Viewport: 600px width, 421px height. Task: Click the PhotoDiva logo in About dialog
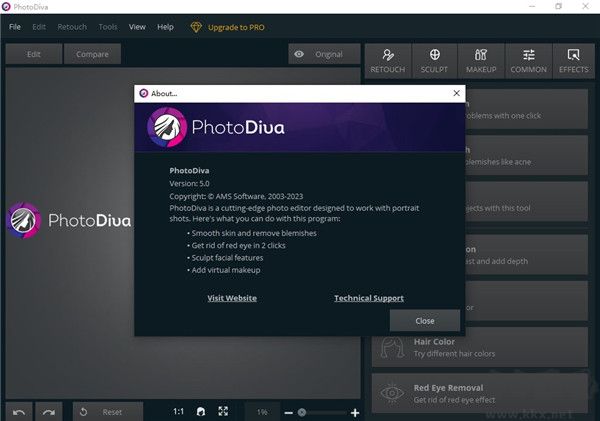(216, 127)
